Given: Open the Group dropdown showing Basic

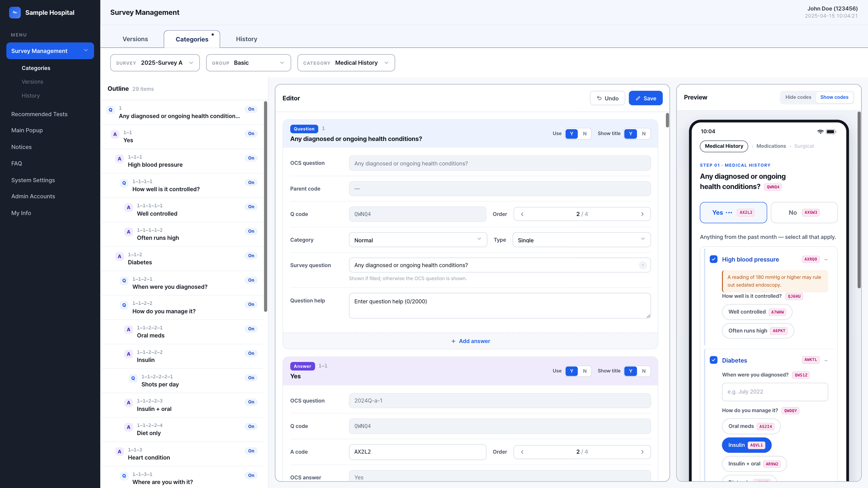Looking at the screenshot, I should point(248,63).
